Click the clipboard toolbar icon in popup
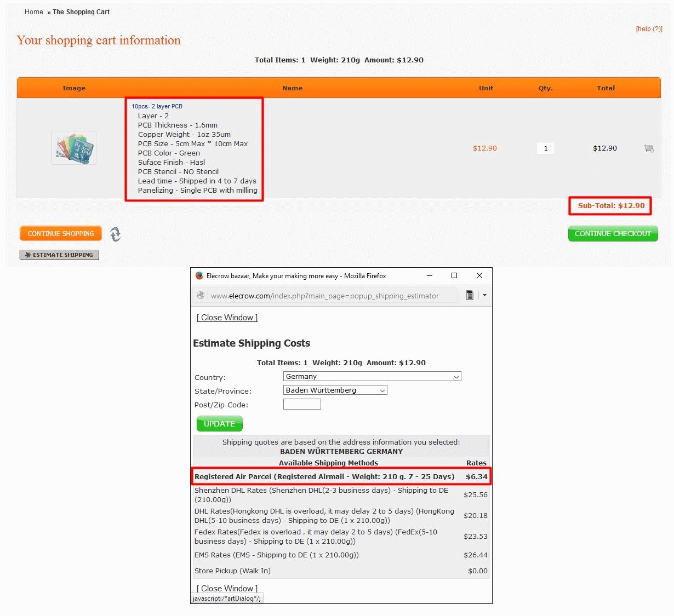This screenshot has height=616, width=674. (x=470, y=295)
